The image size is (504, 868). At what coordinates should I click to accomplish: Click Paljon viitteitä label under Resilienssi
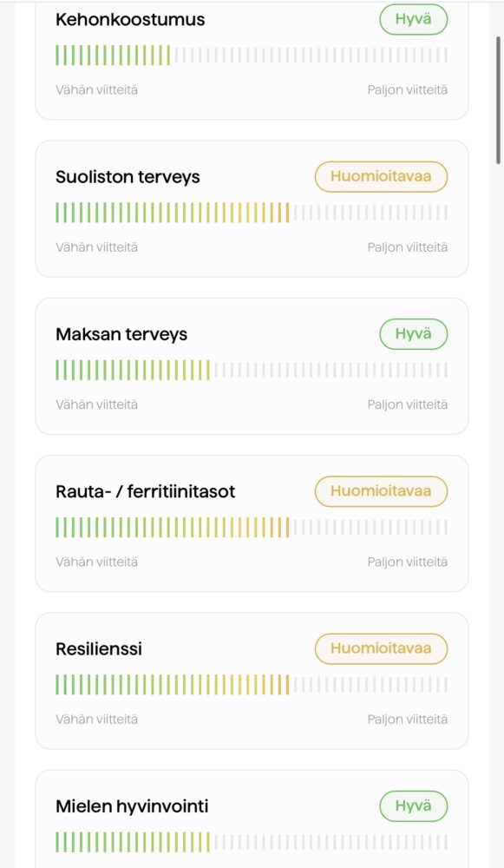pyautogui.click(x=408, y=719)
